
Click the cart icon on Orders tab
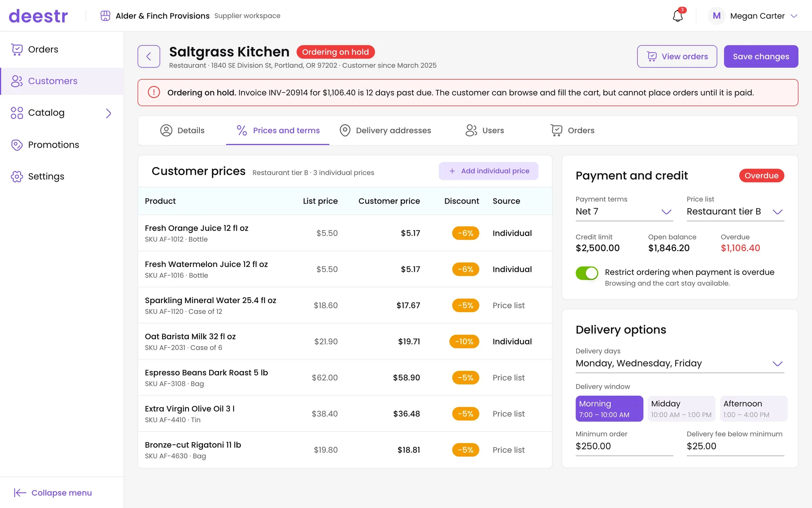[x=557, y=130]
